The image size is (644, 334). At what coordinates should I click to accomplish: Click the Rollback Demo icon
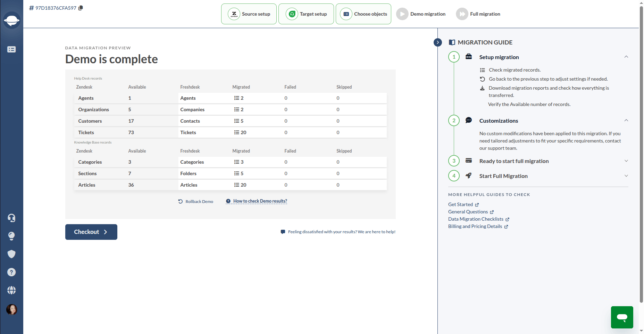(x=181, y=201)
